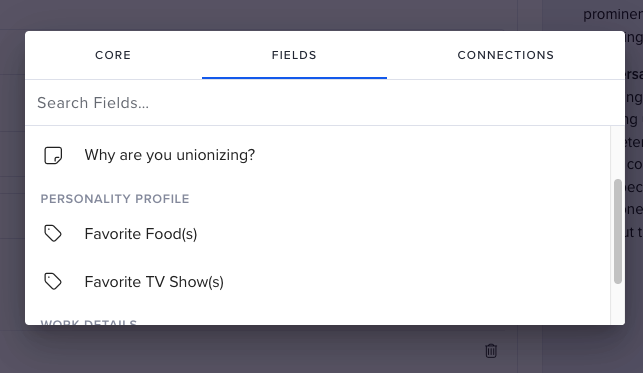This screenshot has height=373, width=643.
Task: Click the partially visible WORK DETAILS header
Action: (x=89, y=323)
